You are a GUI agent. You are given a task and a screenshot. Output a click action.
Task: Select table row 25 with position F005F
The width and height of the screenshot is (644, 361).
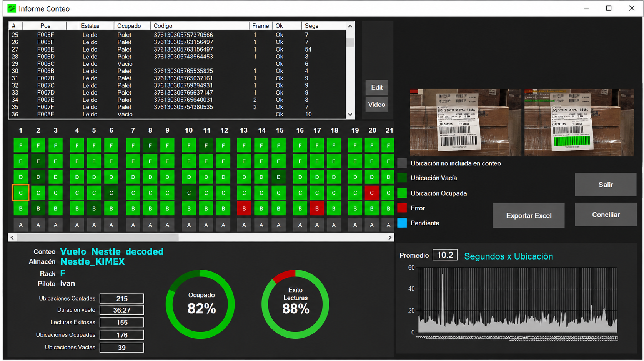pyautogui.click(x=177, y=35)
